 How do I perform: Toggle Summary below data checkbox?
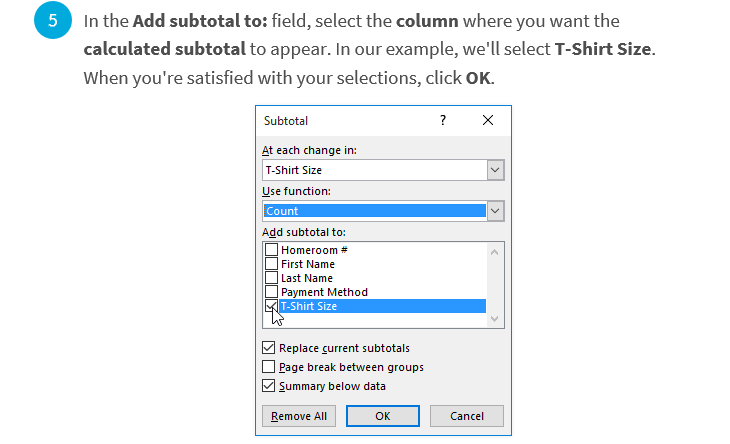pyautogui.click(x=269, y=386)
